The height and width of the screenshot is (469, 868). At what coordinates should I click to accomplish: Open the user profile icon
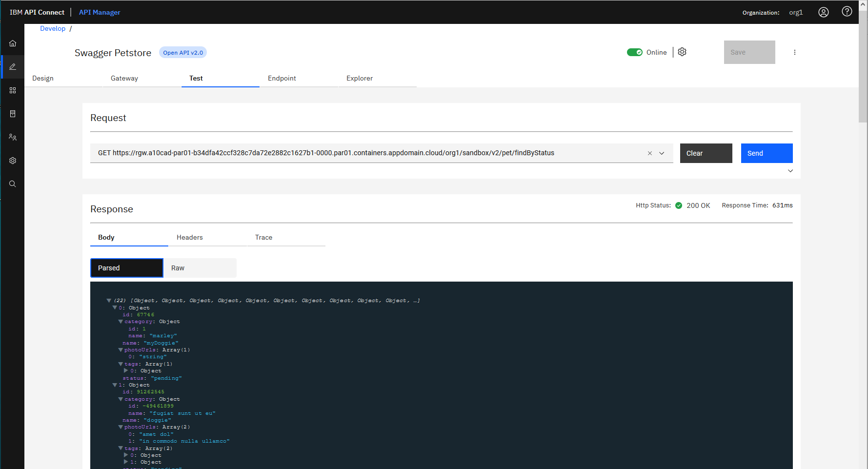point(824,12)
